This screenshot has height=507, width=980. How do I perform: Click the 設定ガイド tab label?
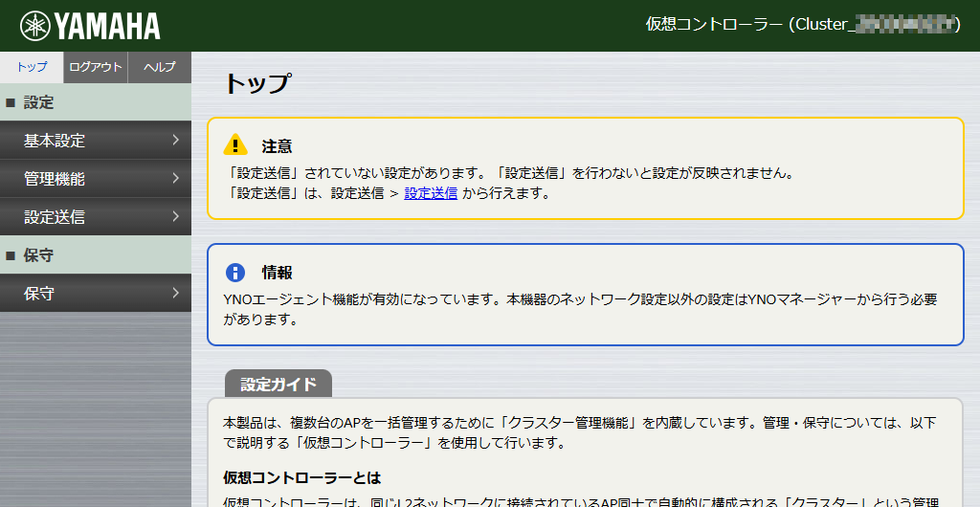[x=278, y=385]
